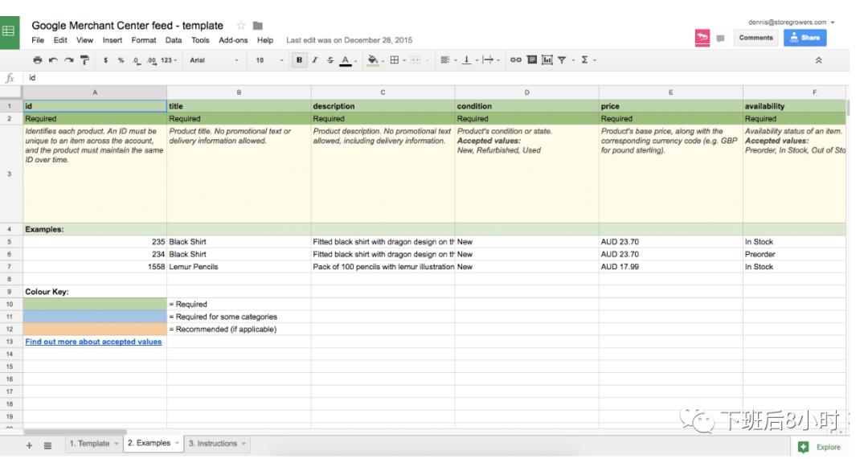This screenshot has width=868, height=459.
Task: Insert a link using the toolbar
Action: coord(514,60)
